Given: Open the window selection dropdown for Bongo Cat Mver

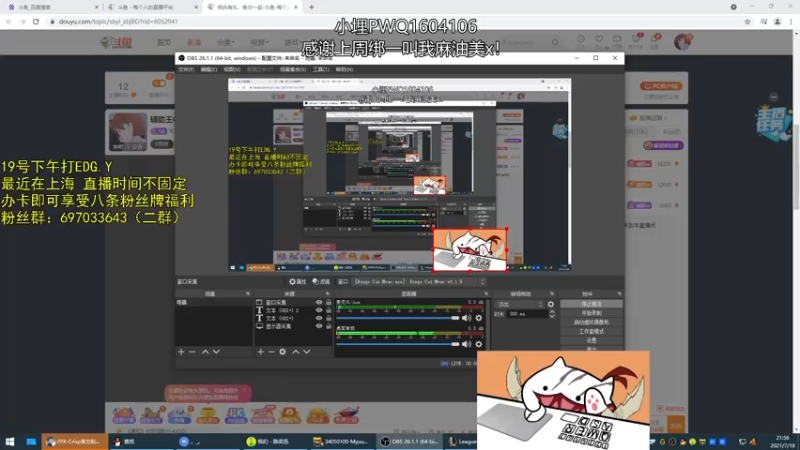Looking at the screenshot, I should pos(418,282).
